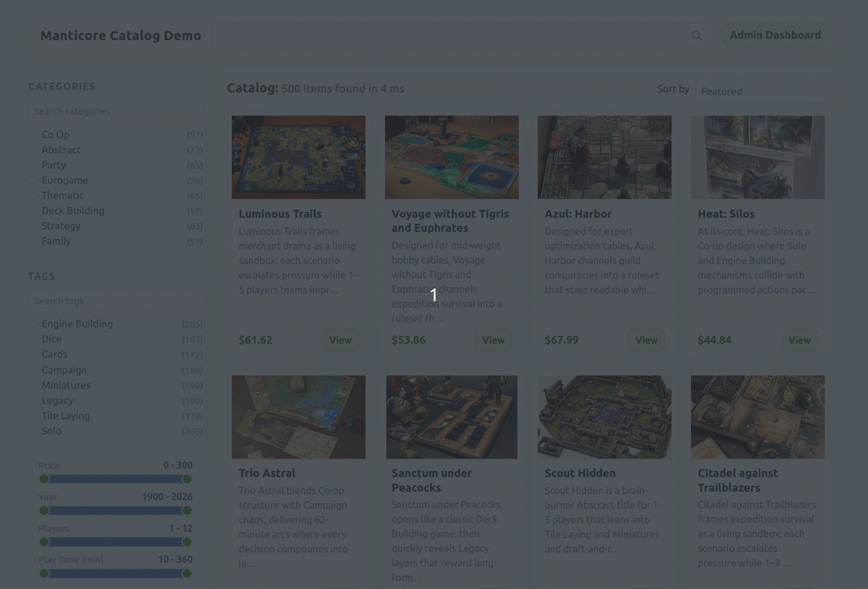868x589 pixels.
Task: Click the Search categories field
Action: (116, 111)
